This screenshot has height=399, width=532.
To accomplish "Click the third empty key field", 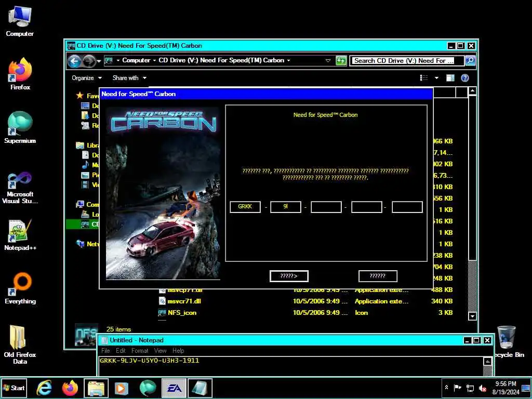I will click(x=326, y=207).
